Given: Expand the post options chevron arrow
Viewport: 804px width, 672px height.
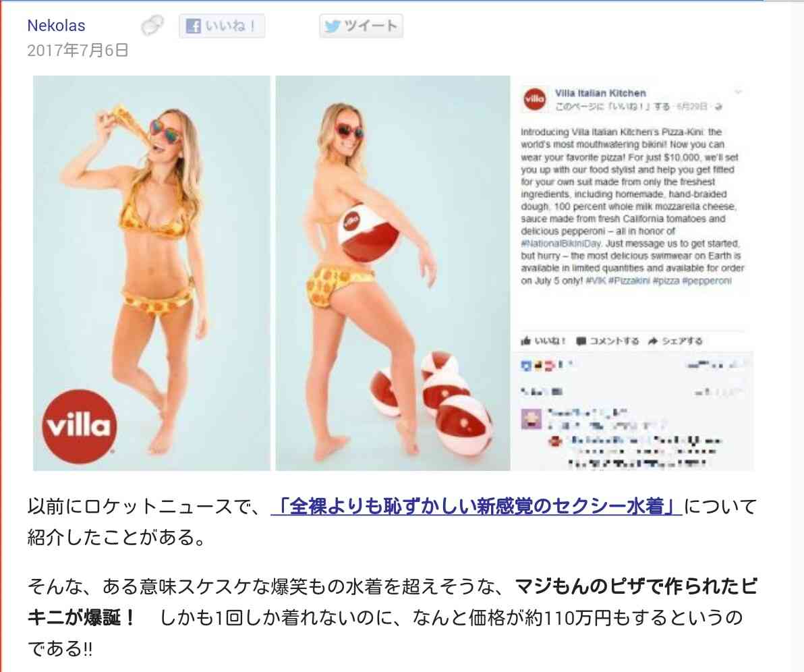Looking at the screenshot, I should tap(738, 92).
